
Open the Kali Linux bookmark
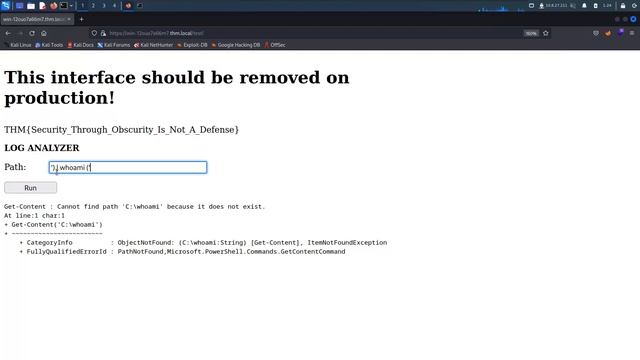click(x=18, y=45)
